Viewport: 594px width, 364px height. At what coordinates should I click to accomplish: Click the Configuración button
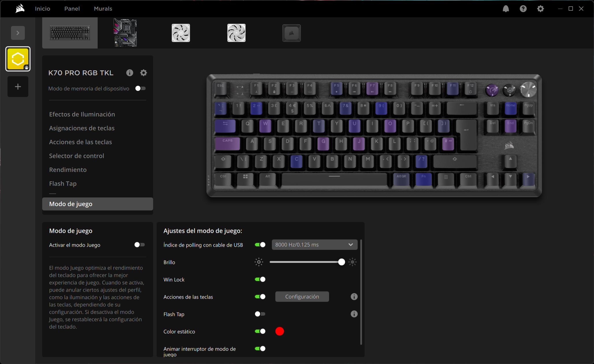pyautogui.click(x=302, y=297)
